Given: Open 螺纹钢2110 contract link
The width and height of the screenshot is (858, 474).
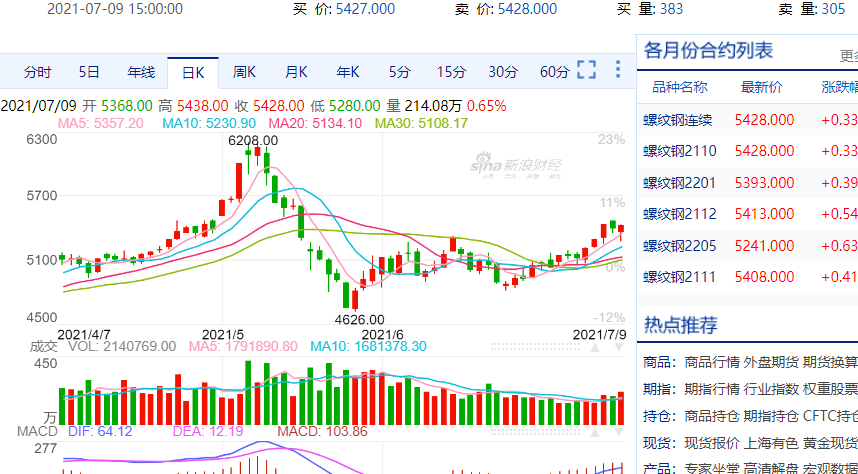Looking at the screenshot, I should click(680, 151).
